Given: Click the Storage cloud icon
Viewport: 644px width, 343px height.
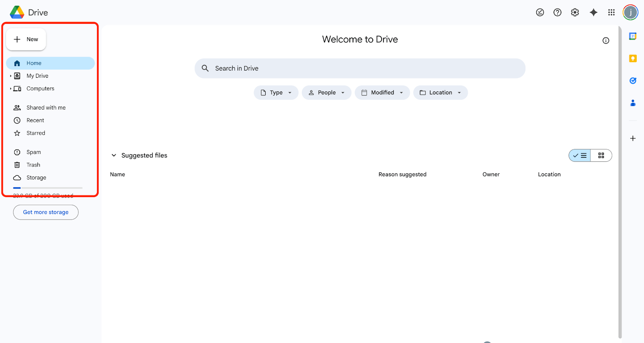Looking at the screenshot, I should coord(17,178).
